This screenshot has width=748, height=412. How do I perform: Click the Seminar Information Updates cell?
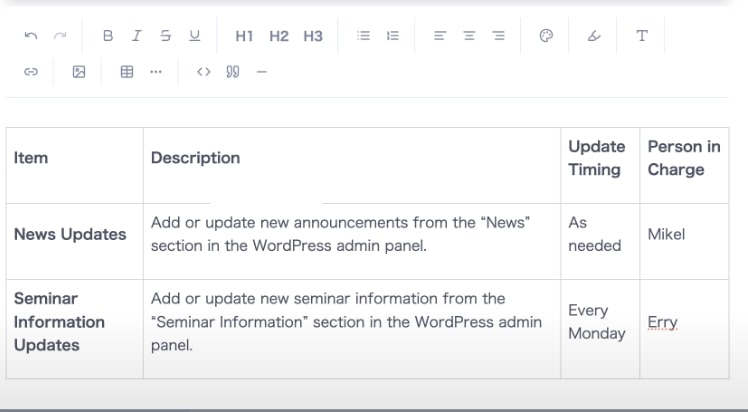tap(74, 329)
